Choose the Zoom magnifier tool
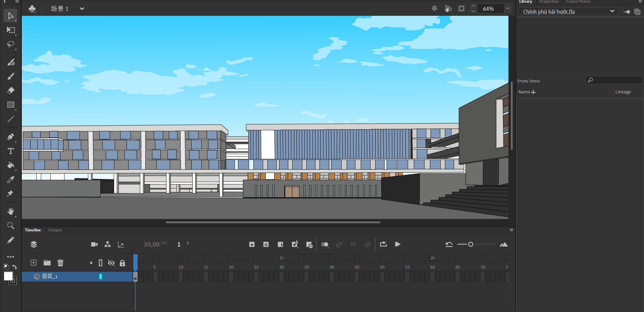Viewport: 644px width, 312px height. [11, 226]
